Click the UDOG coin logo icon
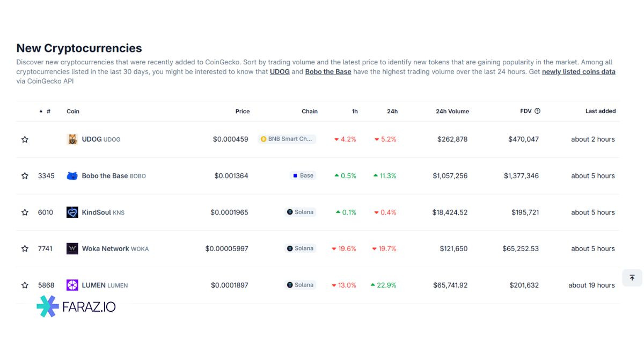Image resolution: width=644 pixels, height=338 pixels. [x=72, y=139]
